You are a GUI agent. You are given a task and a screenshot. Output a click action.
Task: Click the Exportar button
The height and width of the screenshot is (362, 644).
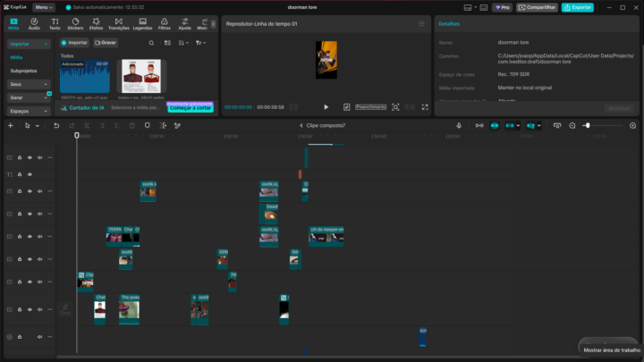pos(578,7)
